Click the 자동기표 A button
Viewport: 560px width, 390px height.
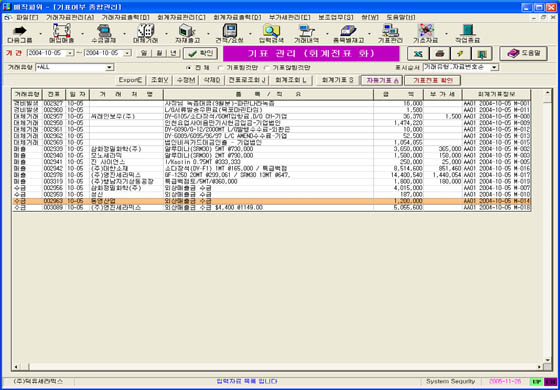(382, 80)
